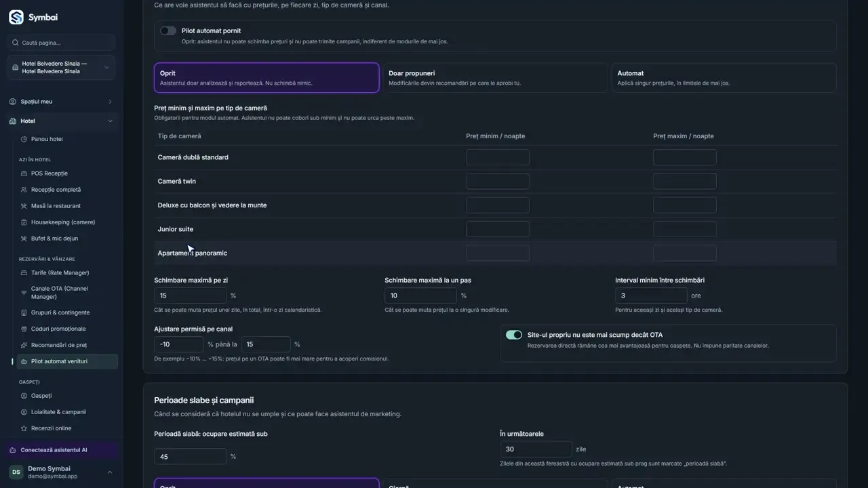Viewport: 868px width, 488px height.
Task: Select the Doar propuneri mode card
Action: click(x=495, y=78)
